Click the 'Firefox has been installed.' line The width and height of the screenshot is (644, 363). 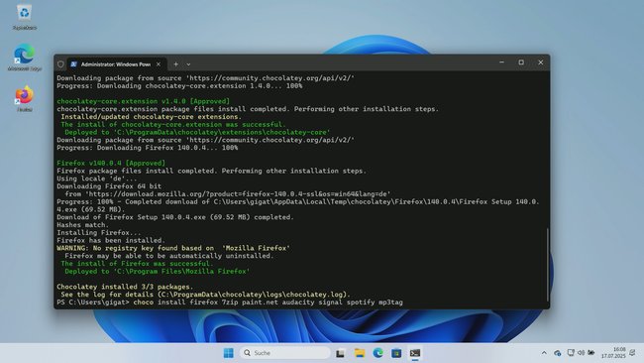(x=111, y=240)
